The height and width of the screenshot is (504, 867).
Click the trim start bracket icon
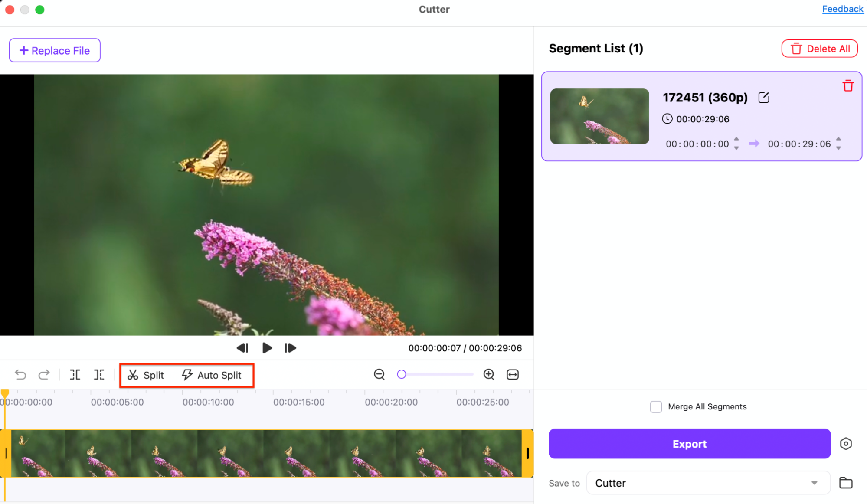[x=75, y=375]
